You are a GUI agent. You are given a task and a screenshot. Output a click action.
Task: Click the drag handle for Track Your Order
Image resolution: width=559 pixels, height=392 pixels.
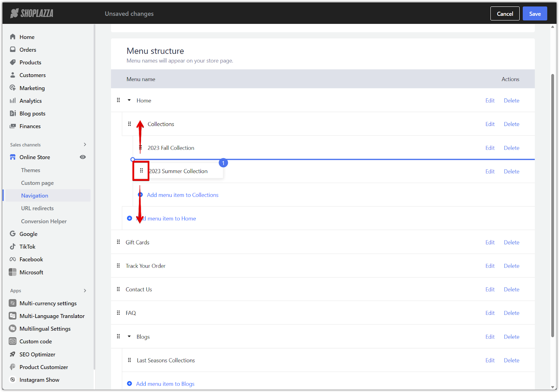pyautogui.click(x=118, y=266)
